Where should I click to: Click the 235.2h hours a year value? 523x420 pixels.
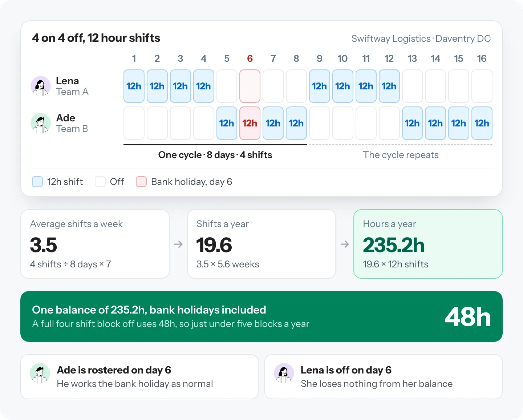[x=394, y=245]
